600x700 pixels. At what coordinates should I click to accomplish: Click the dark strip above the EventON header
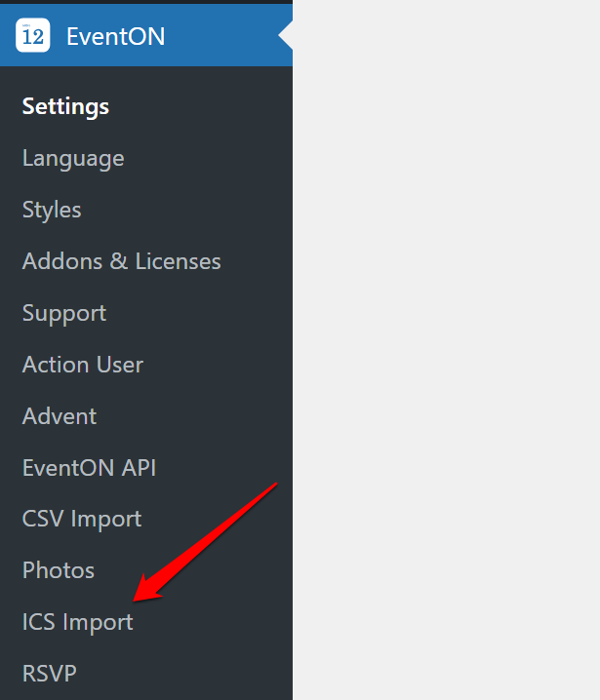[x=146, y=2]
